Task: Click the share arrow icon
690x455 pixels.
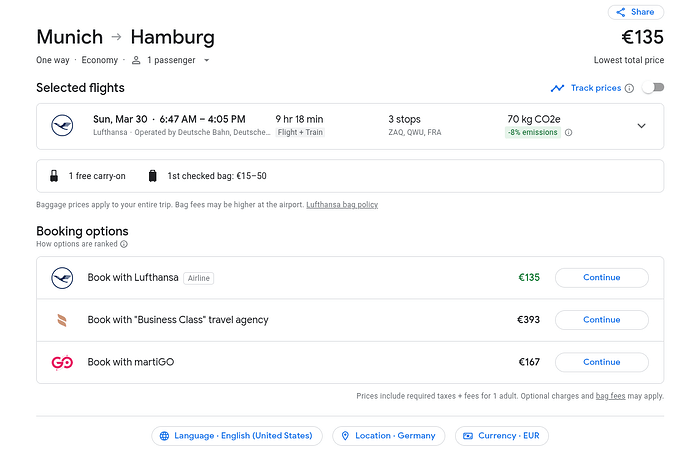Action: click(x=620, y=12)
